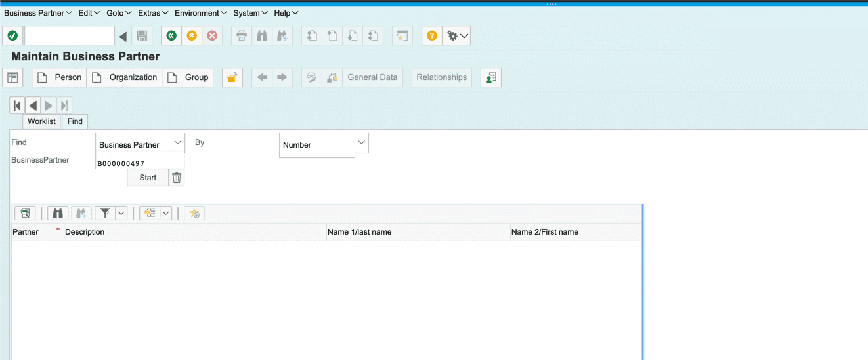Switch to the Find tab
The height and width of the screenshot is (360, 868).
(x=75, y=121)
